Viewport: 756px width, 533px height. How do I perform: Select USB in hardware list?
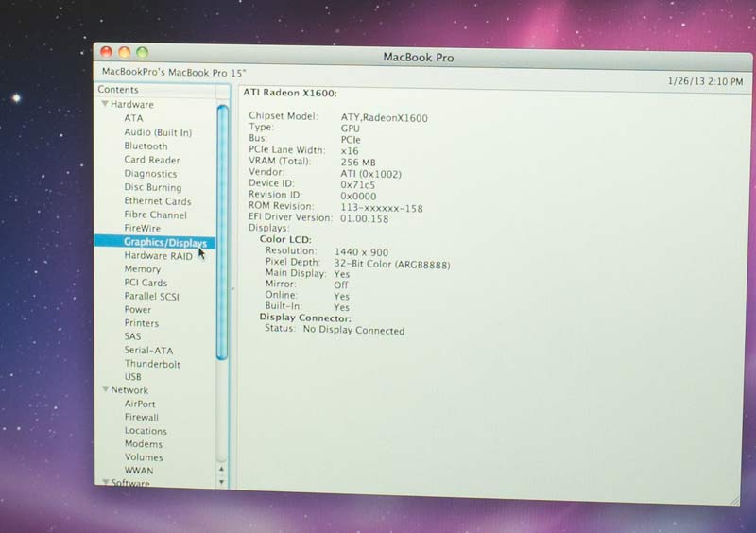click(132, 377)
